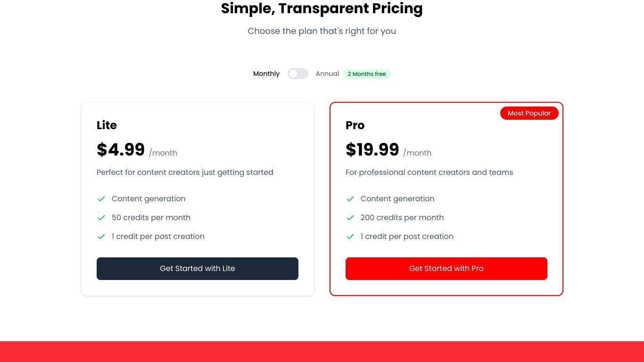
Task: Click the $19.99 price
Action: pos(372,150)
